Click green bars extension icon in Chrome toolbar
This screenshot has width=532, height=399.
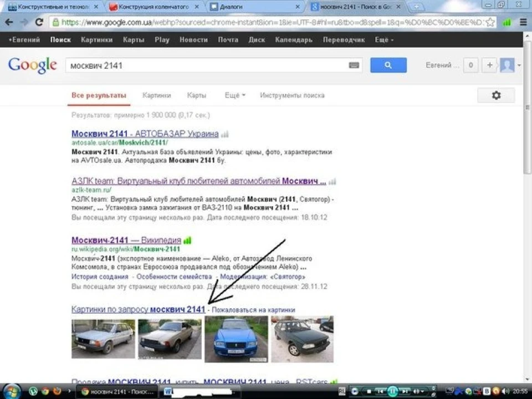[507, 22]
